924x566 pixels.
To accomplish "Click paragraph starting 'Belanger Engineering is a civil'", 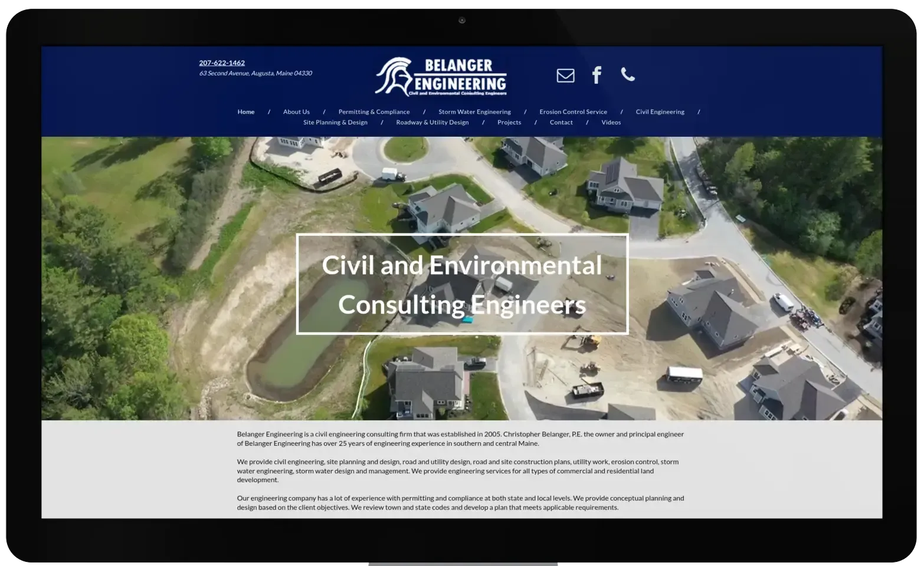I will click(x=460, y=439).
